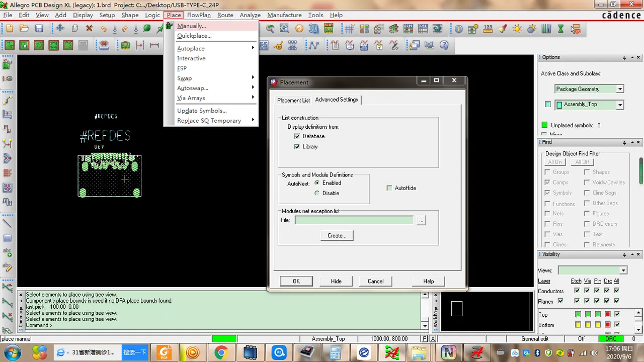Expand Replace SQ Temporary submenu
The image size is (644, 362).
point(211,121)
